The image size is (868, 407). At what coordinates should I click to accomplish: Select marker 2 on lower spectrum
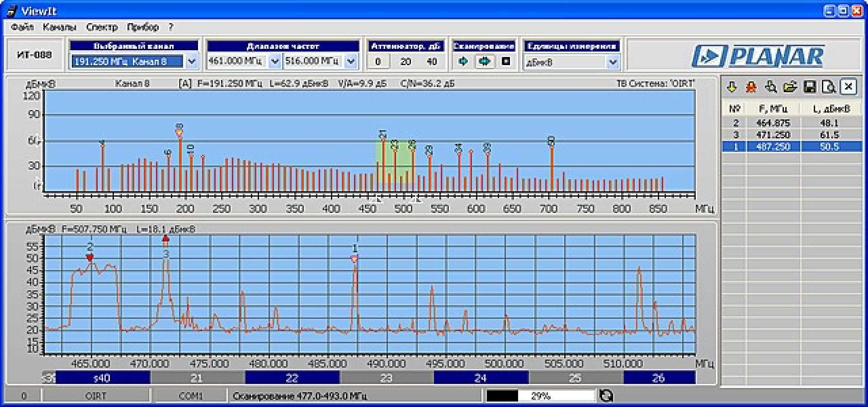[x=90, y=257]
